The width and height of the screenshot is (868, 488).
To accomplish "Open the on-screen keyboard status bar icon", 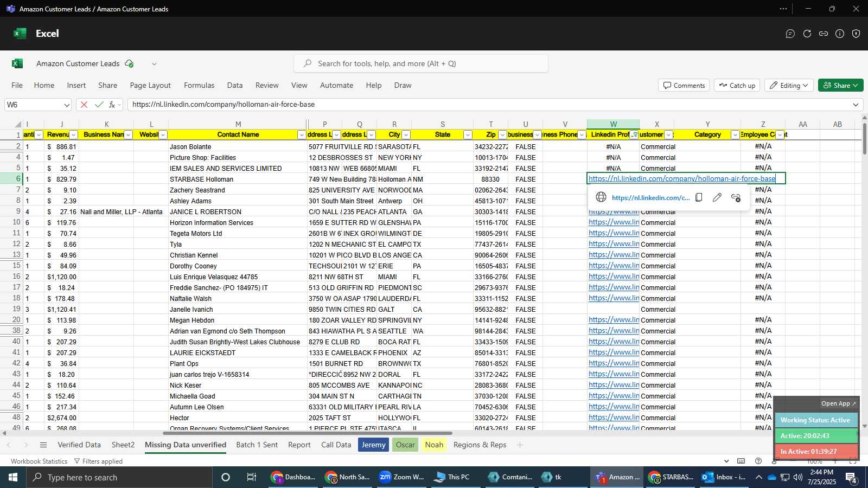I will [741, 461].
